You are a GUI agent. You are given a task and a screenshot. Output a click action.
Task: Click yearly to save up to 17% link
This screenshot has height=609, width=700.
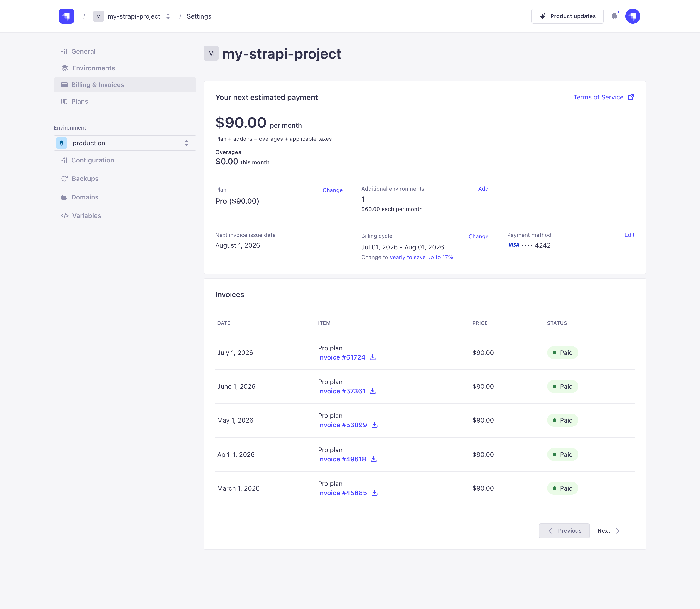coord(421,258)
